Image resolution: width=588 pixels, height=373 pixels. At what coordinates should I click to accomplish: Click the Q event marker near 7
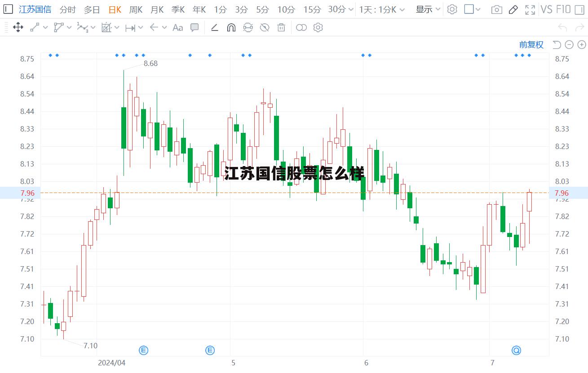[516, 350]
